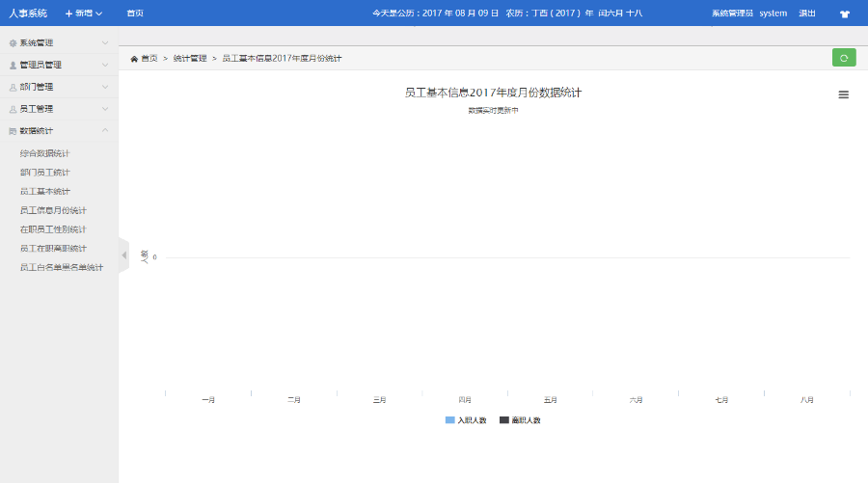Viewport: 868px width, 483px height.
Task: Click the 部门管理 icon
Action: click(x=13, y=88)
